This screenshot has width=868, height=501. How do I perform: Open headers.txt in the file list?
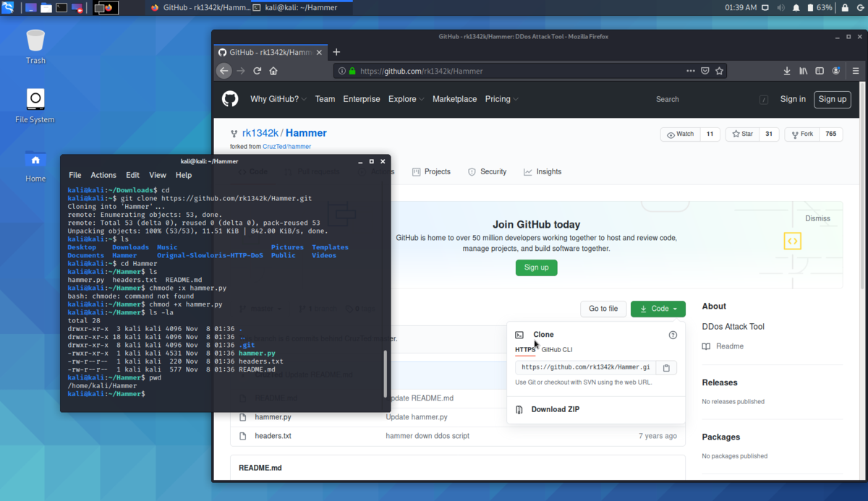click(273, 436)
